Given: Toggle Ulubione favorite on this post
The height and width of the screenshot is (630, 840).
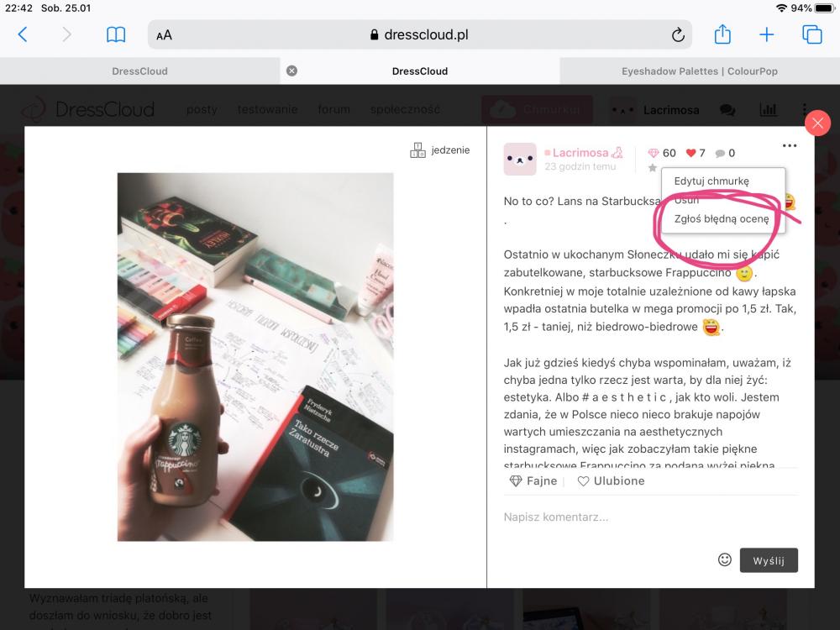Looking at the screenshot, I should pyautogui.click(x=611, y=481).
